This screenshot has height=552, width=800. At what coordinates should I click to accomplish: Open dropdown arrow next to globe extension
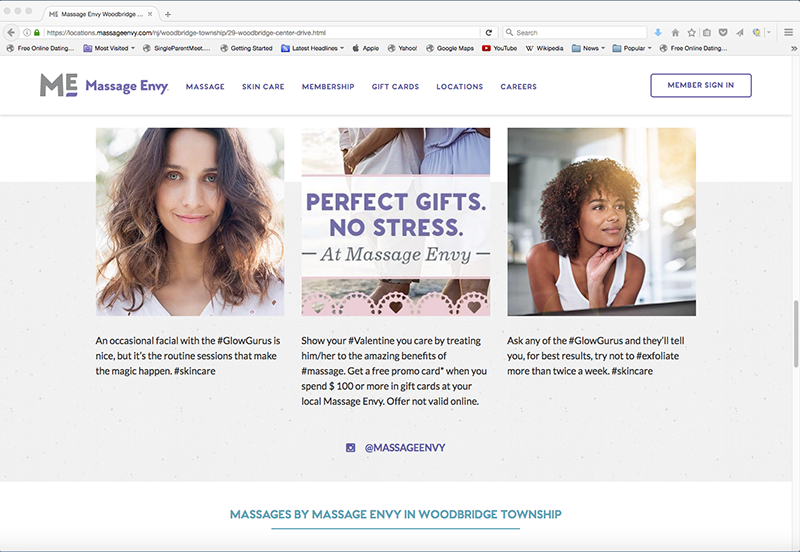point(769,33)
